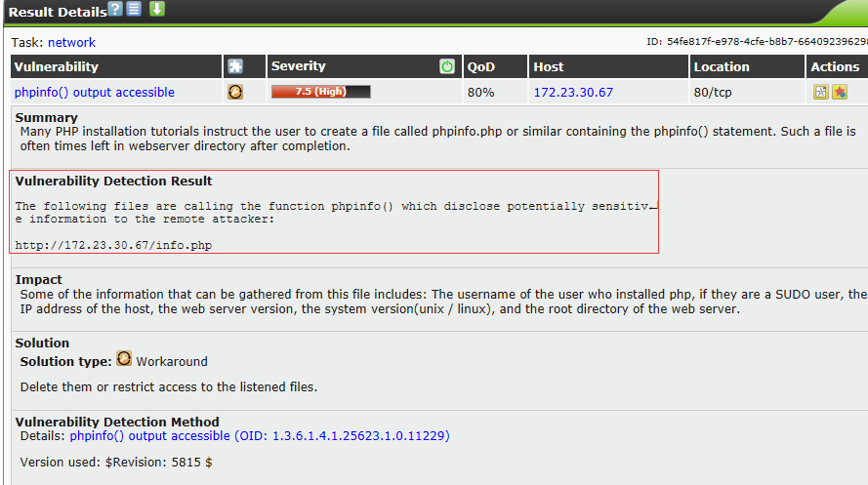Toggle the green overrides icon in the Severity header
Image resolution: width=868 pixels, height=485 pixels.
tap(447, 66)
